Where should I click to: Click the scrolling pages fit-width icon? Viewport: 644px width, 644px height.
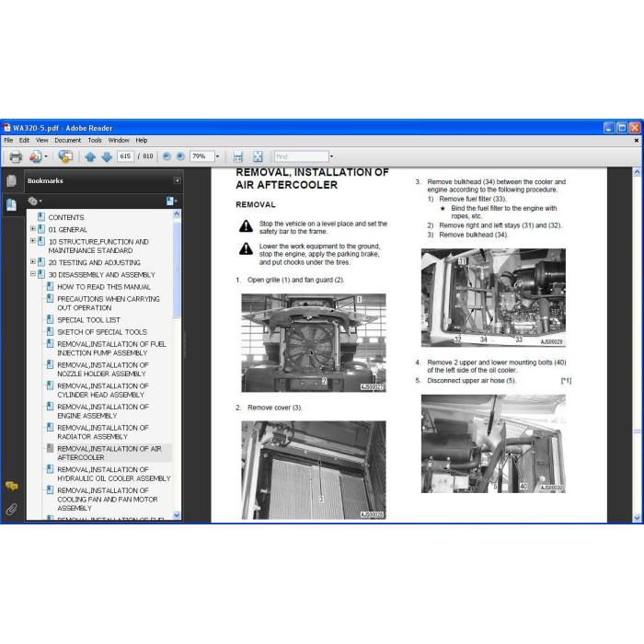point(237,156)
